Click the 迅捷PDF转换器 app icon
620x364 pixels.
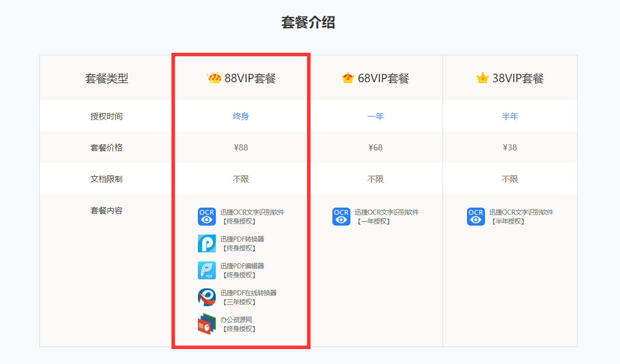coord(206,243)
